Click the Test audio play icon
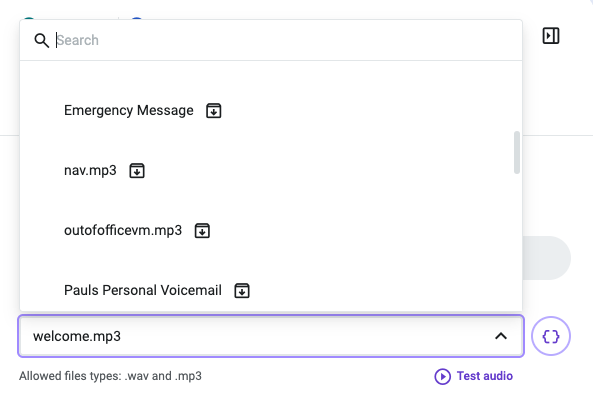593x404 pixels. pos(442,376)
